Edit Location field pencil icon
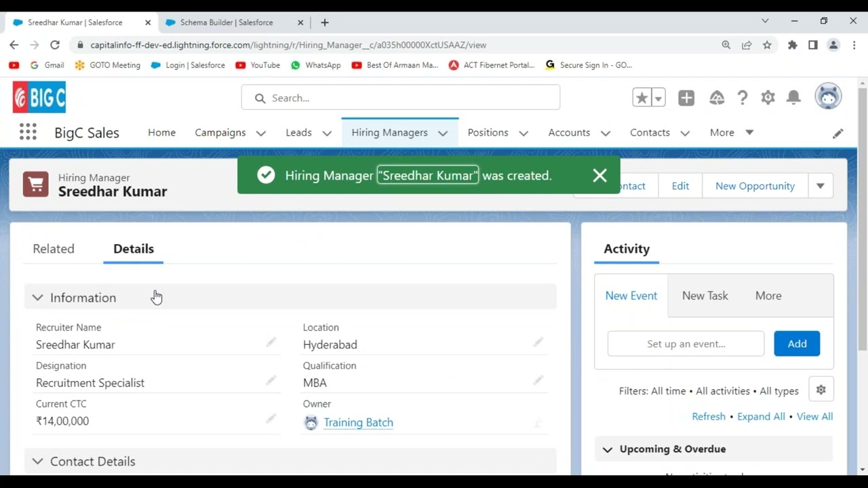This screenshot has height=488, width=868. (538, 342)
